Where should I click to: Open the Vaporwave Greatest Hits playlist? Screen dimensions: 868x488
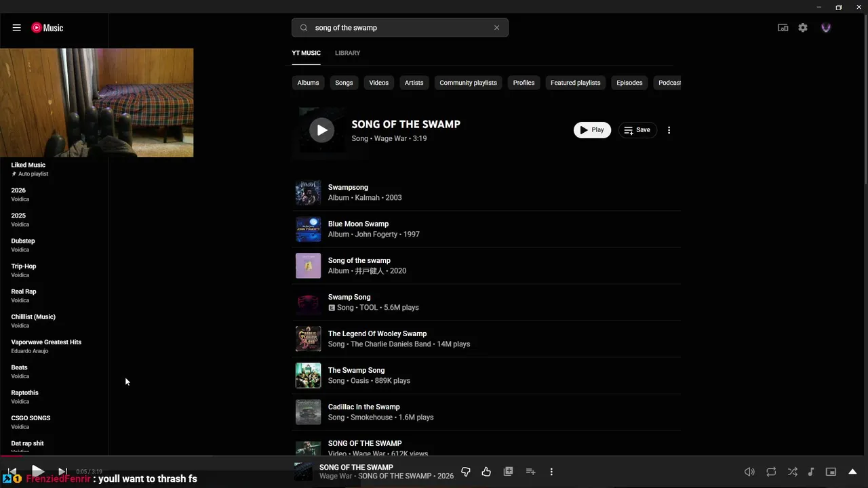[54, 346]
